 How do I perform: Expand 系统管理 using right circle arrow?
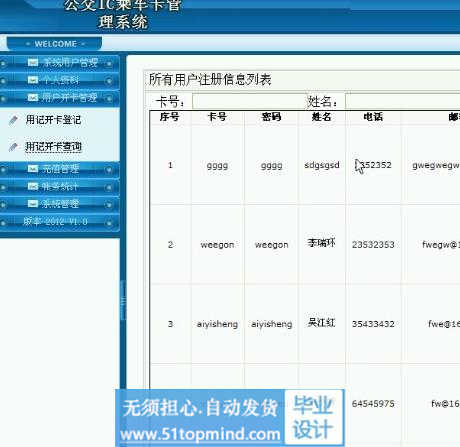point(109,204)
